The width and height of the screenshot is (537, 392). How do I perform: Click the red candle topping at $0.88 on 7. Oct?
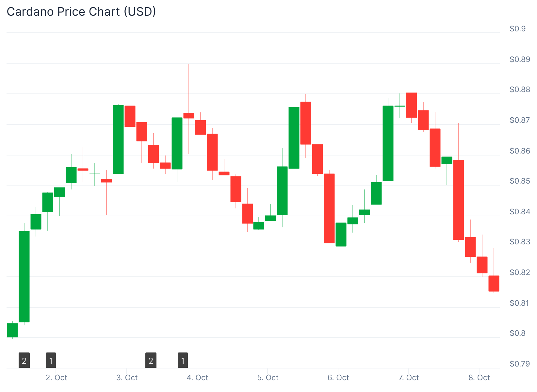(412, 105)
